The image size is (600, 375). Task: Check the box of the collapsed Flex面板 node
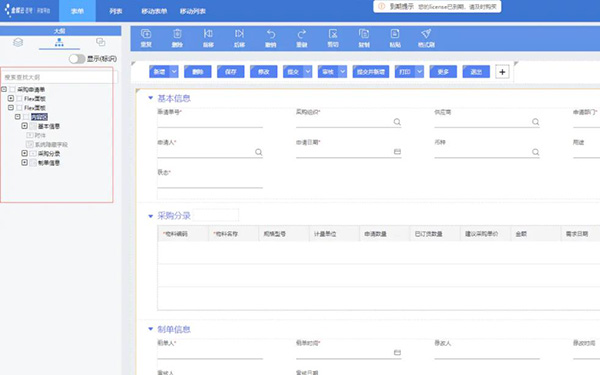coord(19,98)
